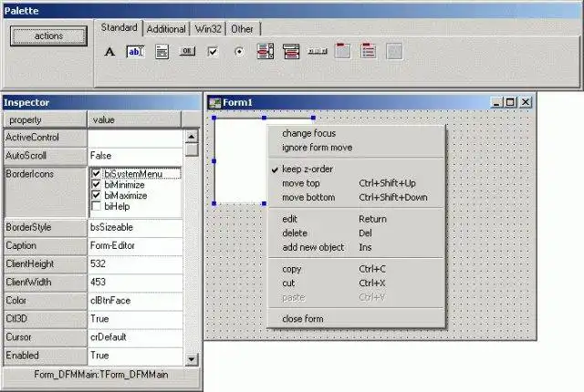584x392 pixels.
Task: Maximize the Form1 window
Action: (x=510, y=102)
